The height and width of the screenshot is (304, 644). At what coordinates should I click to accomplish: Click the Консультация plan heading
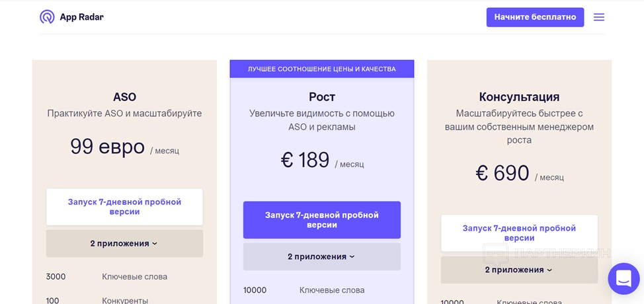(519, 97)
